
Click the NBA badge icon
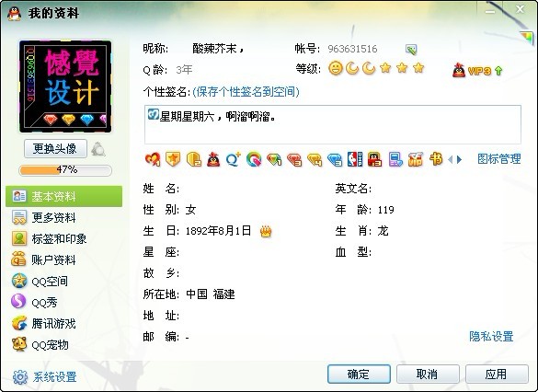coord(355,159)
